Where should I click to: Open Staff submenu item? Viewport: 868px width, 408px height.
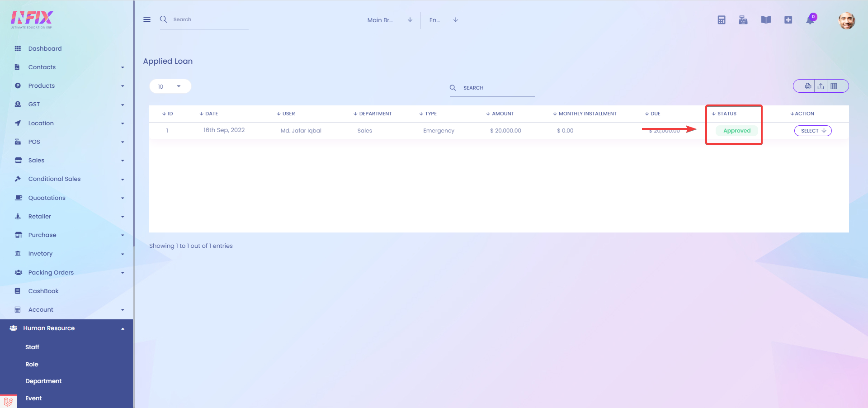(x=32, y=347)
